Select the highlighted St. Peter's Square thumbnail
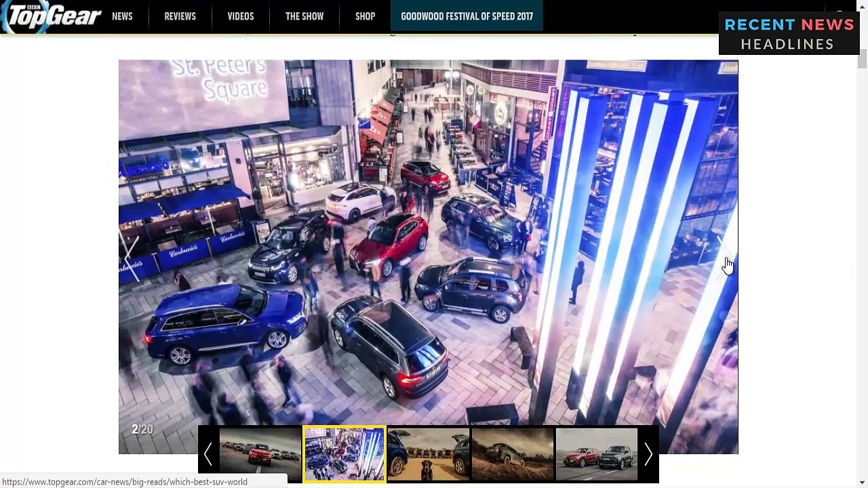This screenshot has height=488, width=868. point(344,454)
